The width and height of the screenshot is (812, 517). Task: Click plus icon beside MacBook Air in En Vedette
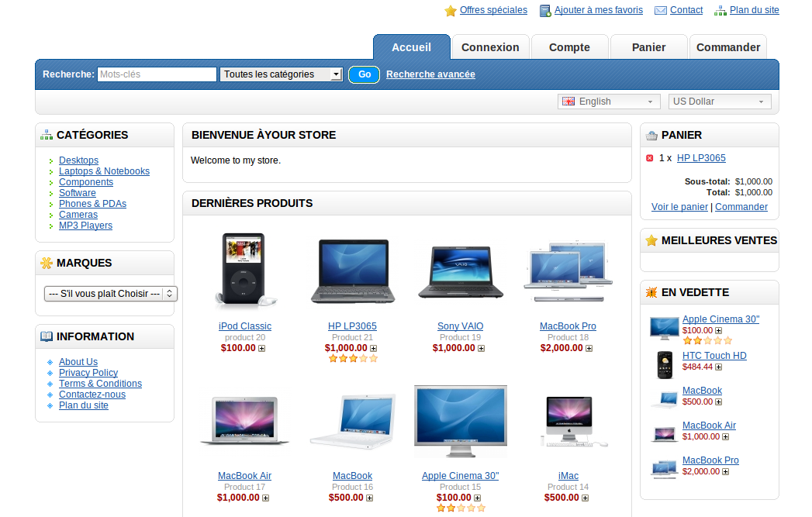coord(725,437)
